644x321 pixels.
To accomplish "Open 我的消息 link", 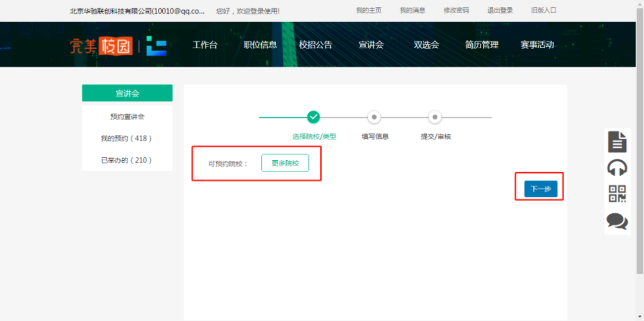I will pos(413,10).
